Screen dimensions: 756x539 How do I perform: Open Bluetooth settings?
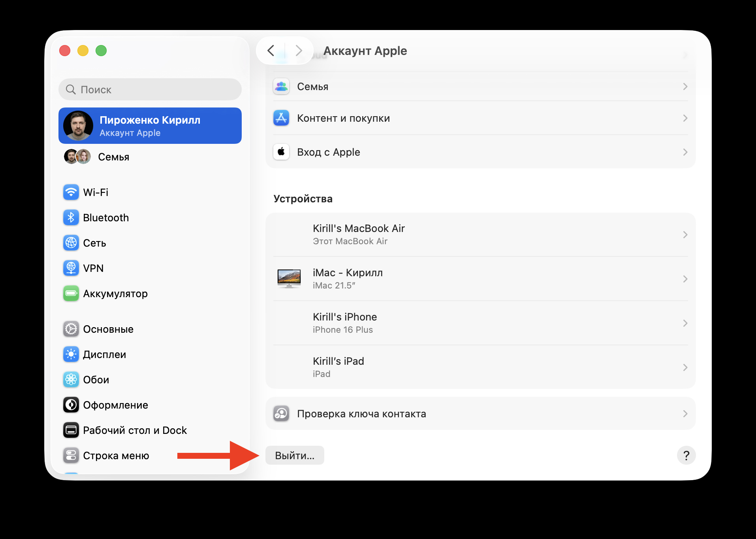[x=106, y=217]
